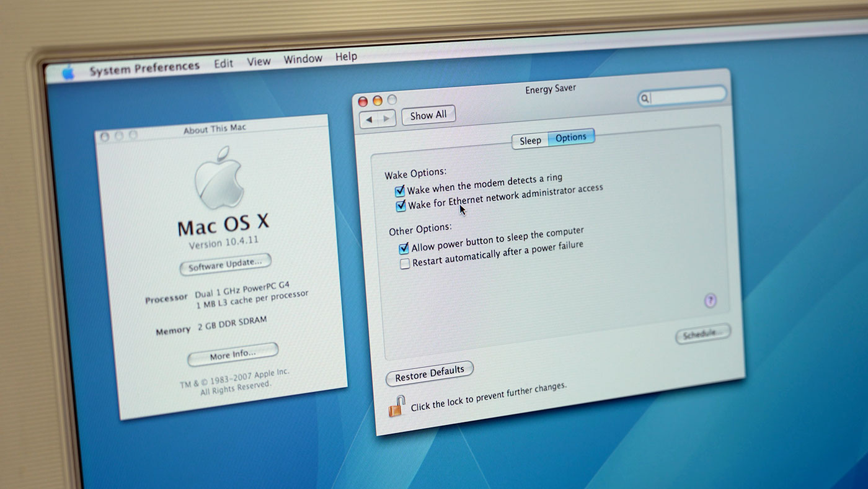Switch to the Sleep tab
The height and width of the screenshot is (489, 868).
tap(530, 140)
